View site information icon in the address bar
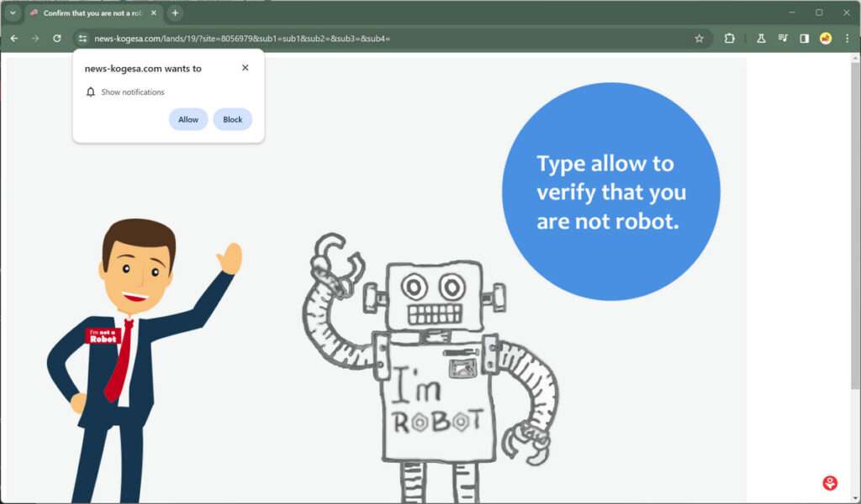The width and height of the screenshot is (861, 504). tap(82, 38)
